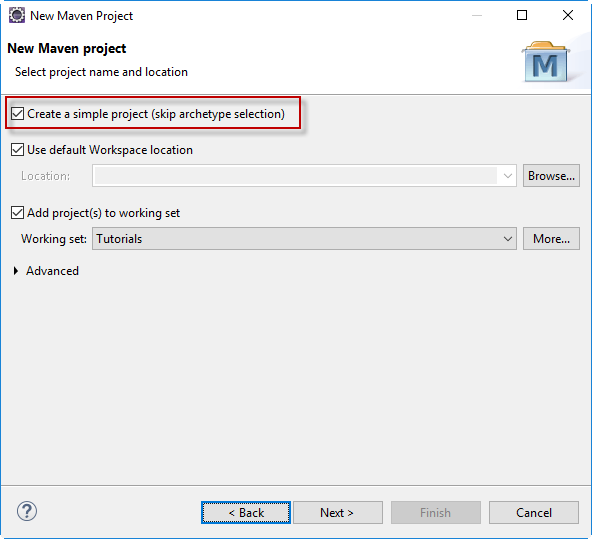Maximize the New Maven Project dialog
Screen dimensions: 592x539
click(x=522, y=15)
